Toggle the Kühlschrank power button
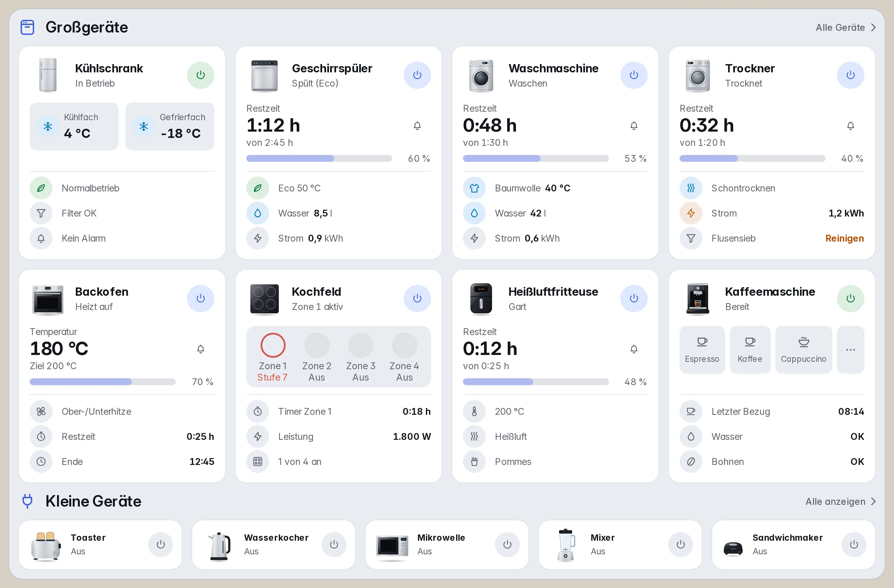894x588 pixels. tap(201, 75)
